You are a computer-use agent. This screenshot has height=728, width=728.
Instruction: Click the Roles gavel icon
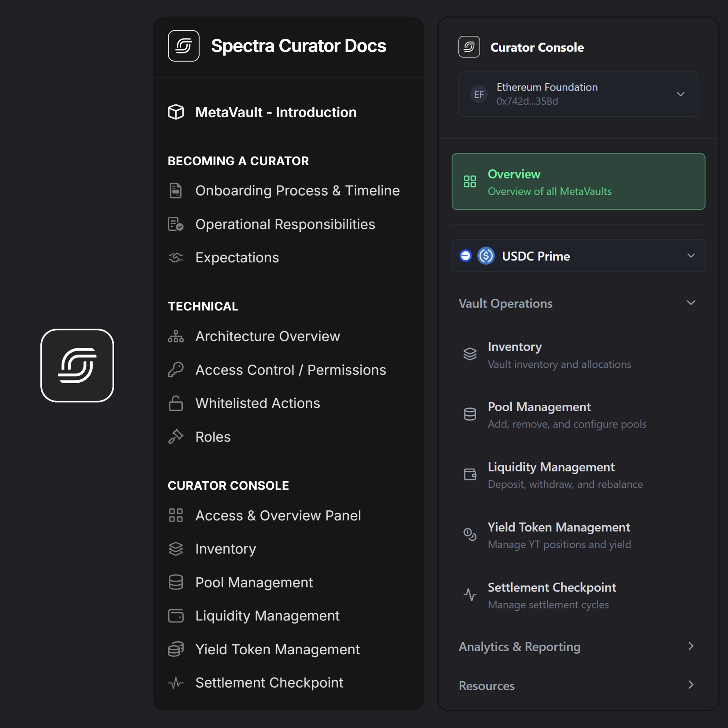pyautogui.click(x=176, y=437)
